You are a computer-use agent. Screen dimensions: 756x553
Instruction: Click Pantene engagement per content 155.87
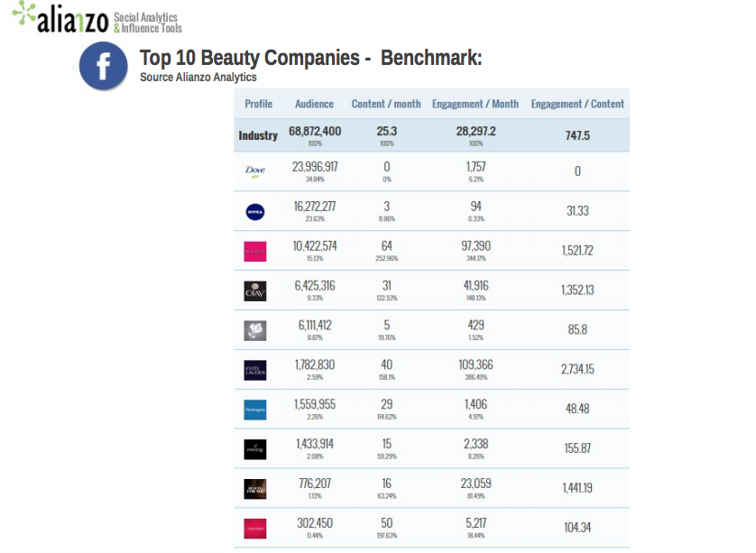pyautogui.click(x=577, y=447)
